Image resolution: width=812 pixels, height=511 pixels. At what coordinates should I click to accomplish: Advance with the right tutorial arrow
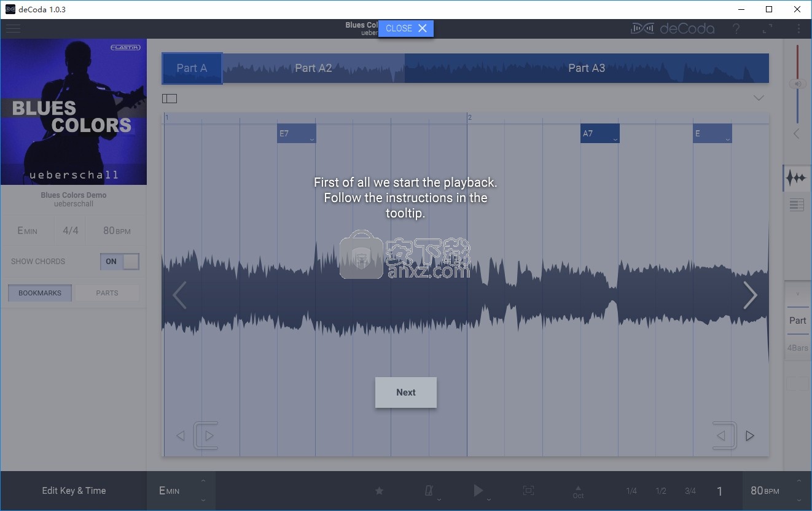coord(750,295)
